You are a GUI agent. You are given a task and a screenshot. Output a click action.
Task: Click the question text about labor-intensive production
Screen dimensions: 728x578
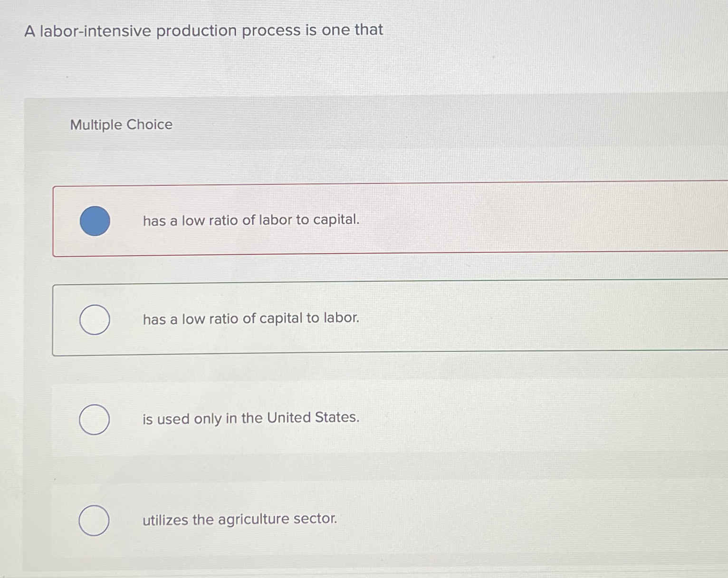click(203, 30)
